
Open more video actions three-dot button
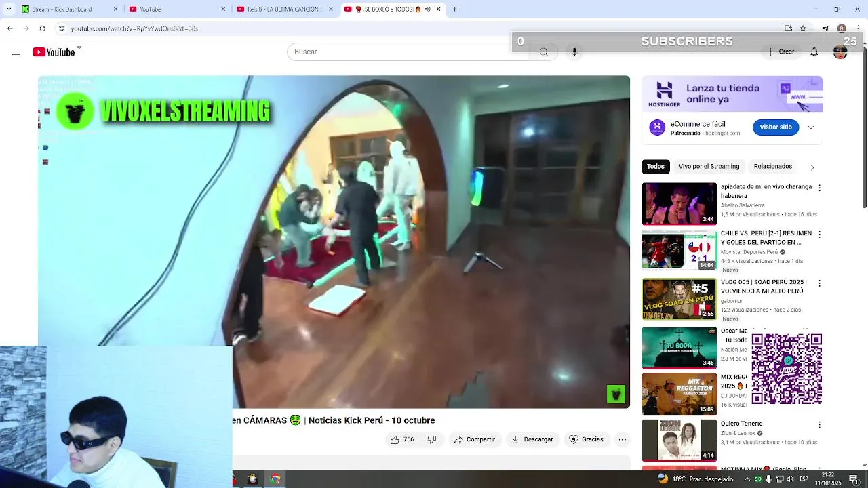point(622,439)
